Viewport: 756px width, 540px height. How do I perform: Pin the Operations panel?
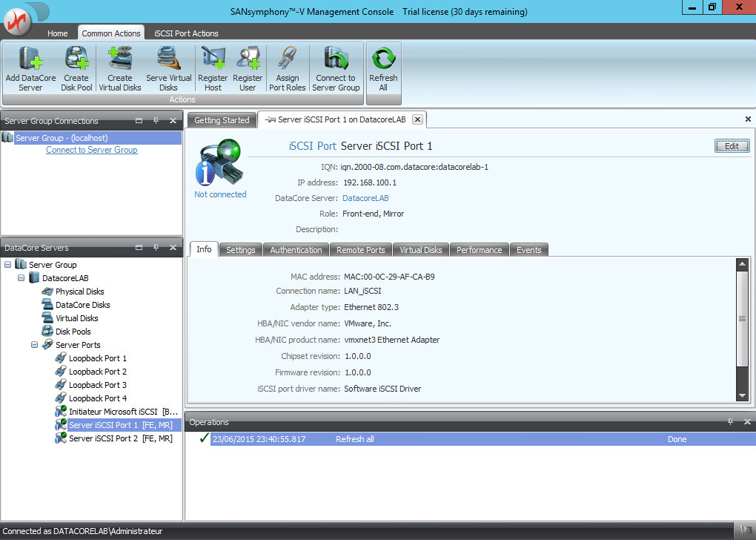point(730,422)
